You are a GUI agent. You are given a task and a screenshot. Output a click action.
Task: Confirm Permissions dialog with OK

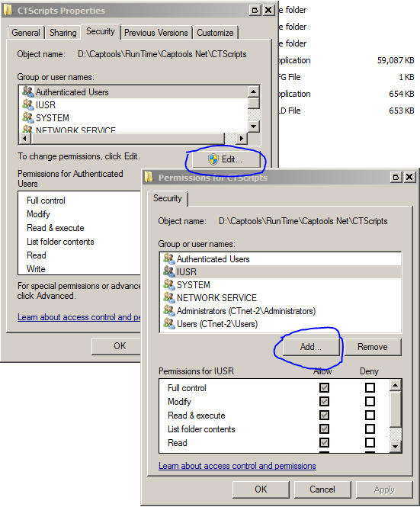point(261,489)
